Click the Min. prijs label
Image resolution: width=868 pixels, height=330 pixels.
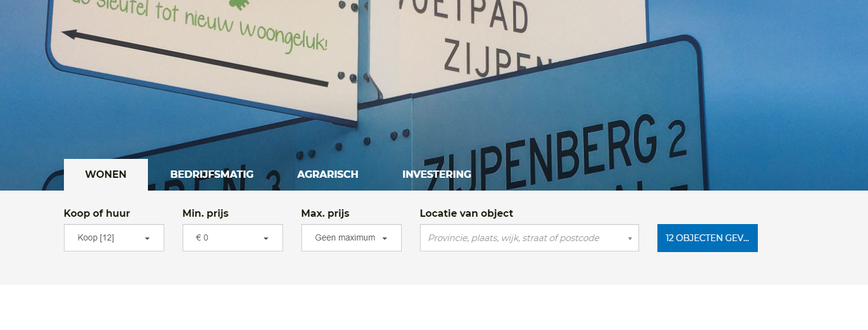point(206,213)
